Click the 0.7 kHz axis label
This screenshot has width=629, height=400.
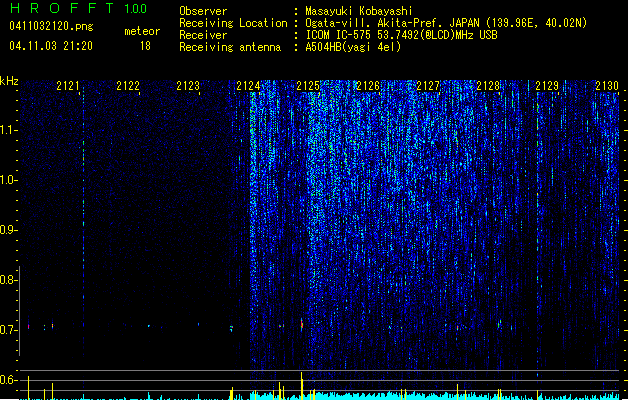[x=8, y=330]
